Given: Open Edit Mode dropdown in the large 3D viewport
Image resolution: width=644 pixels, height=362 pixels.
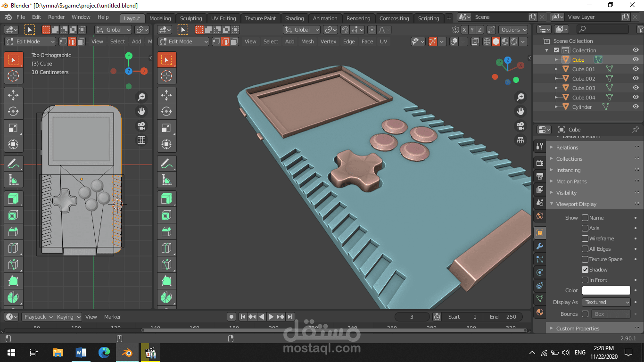Looking at the screenshot, I should click(183, 41).
